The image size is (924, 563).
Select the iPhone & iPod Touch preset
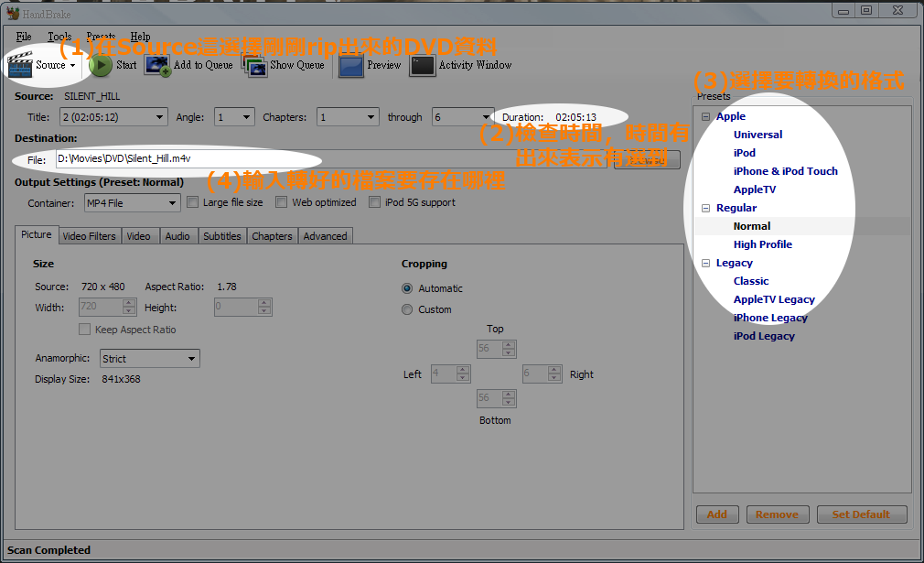[786, 171]
